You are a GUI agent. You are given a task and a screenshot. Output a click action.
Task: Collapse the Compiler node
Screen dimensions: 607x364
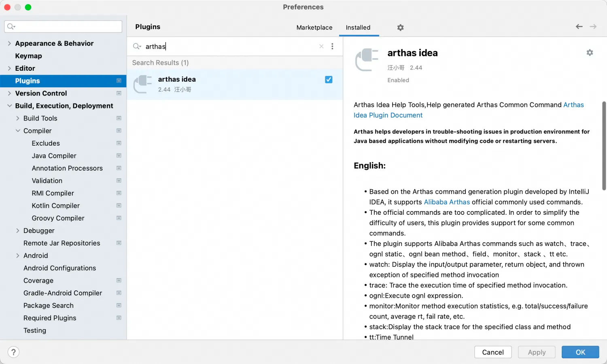click(x=18, y=131)
